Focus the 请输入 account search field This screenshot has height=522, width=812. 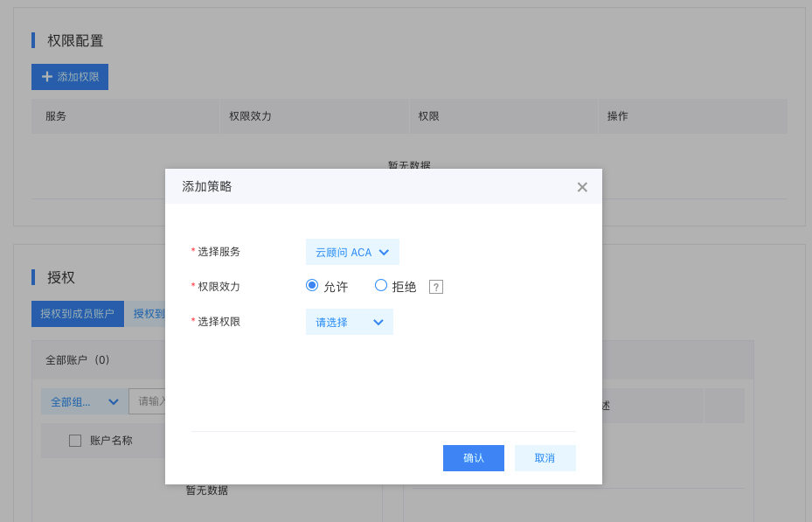click(x=149, y=401)
